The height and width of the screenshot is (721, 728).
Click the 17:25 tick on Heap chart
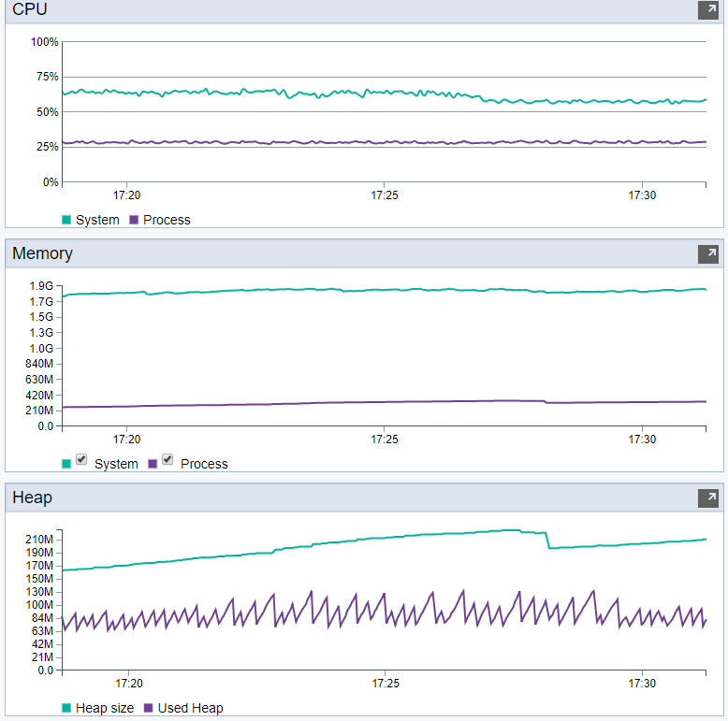[386, 684]
